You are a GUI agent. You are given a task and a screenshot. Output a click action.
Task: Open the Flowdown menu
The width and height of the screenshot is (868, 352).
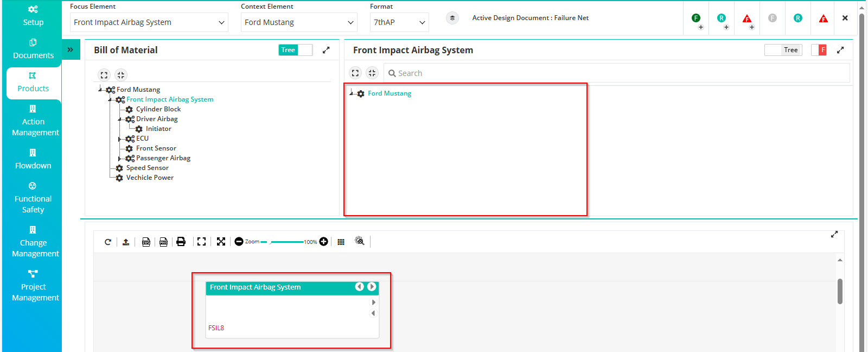click(x=33, y=159)
